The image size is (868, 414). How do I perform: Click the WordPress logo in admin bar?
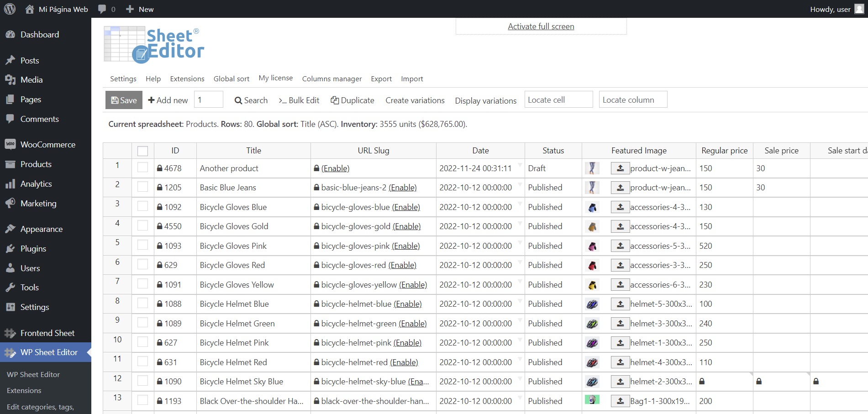click(x=10, y=9)
